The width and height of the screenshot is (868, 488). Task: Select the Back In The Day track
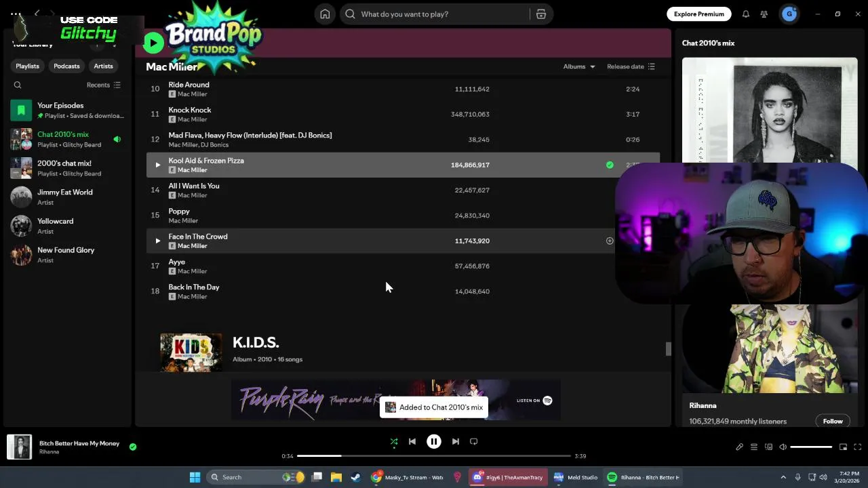403,291
